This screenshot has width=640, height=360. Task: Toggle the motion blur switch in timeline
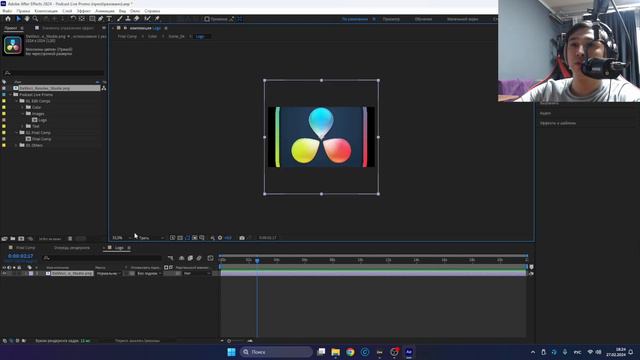coord(199,258)
